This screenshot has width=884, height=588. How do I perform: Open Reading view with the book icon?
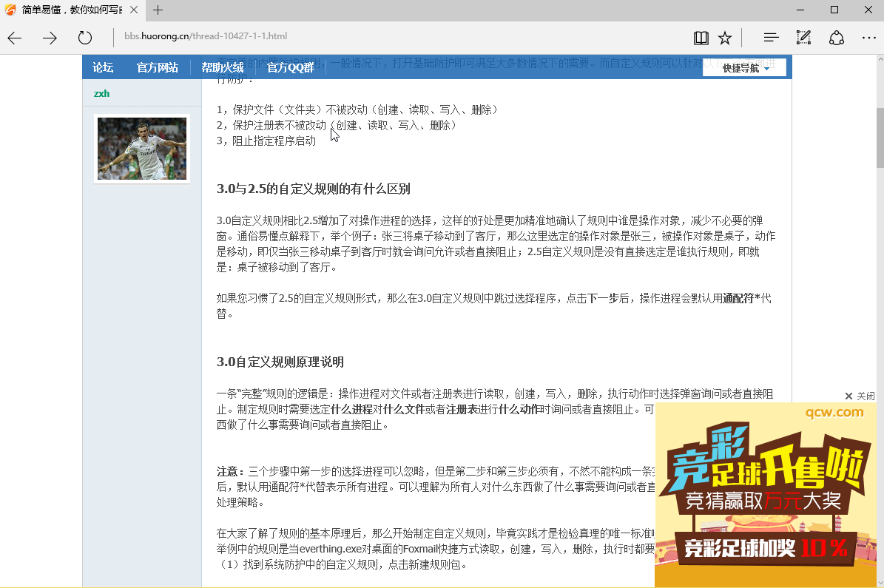pos(701,37)
